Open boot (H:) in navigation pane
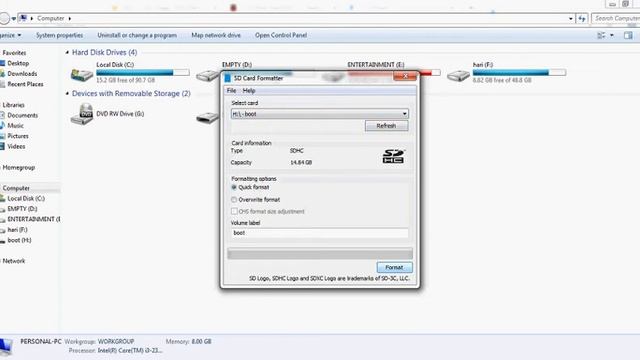This screenshot has height=360, width=640. tap(19, 240)
